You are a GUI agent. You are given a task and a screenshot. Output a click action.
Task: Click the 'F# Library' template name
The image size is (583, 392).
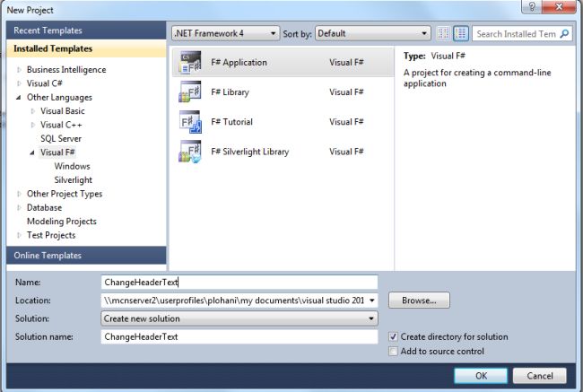coord(230,91)
